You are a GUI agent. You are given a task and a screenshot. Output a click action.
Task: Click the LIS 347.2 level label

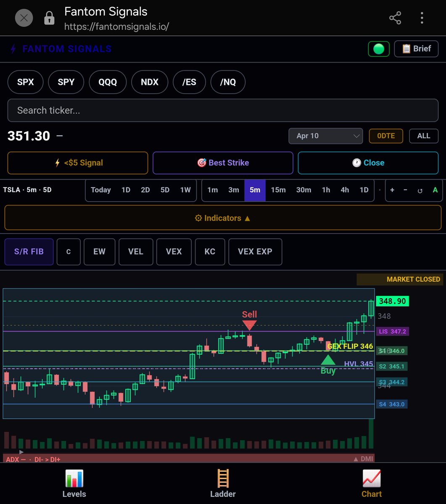[392, 331]
